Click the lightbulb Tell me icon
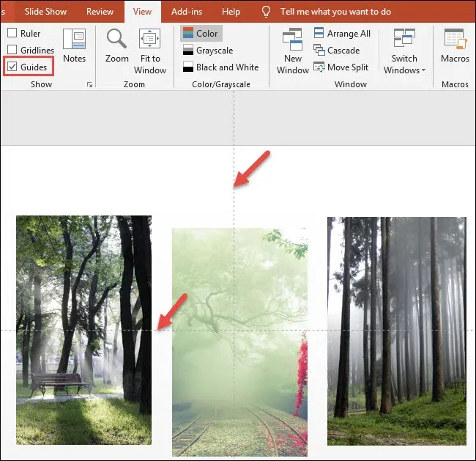 coord(266,12)
